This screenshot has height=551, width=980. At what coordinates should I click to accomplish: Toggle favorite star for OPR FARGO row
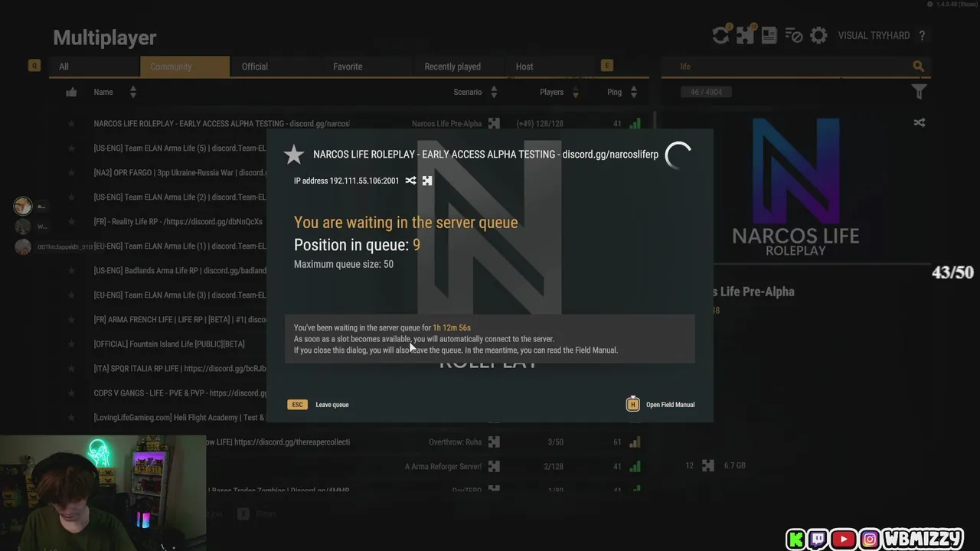(71, 172)
